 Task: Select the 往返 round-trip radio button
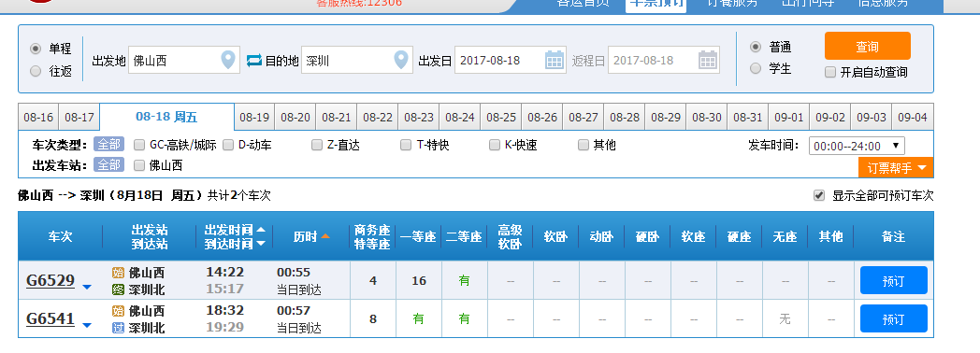click(x=36, y=71)
